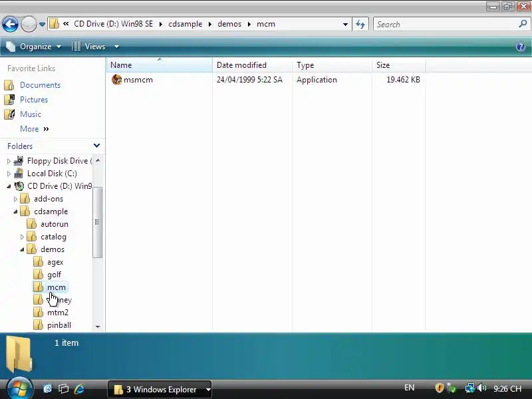
Task: Select Floppy Disk Drive in tree
Action: coord(58,161)
